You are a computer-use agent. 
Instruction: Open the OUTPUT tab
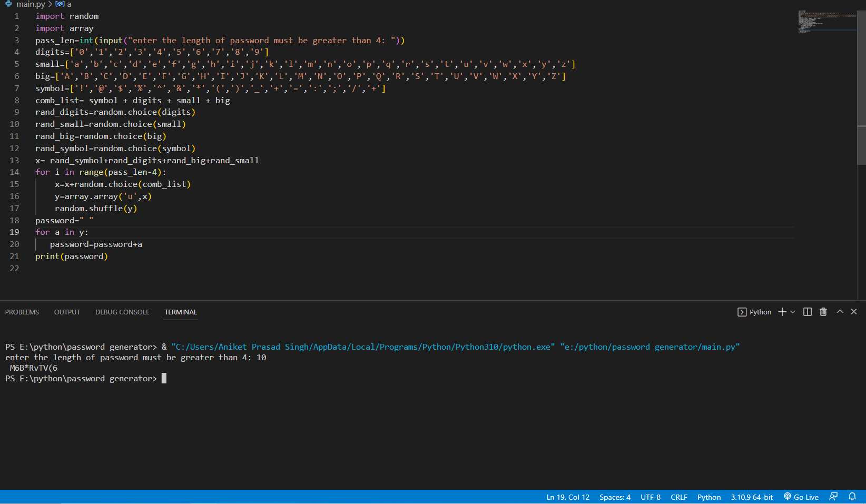[67, 312]
